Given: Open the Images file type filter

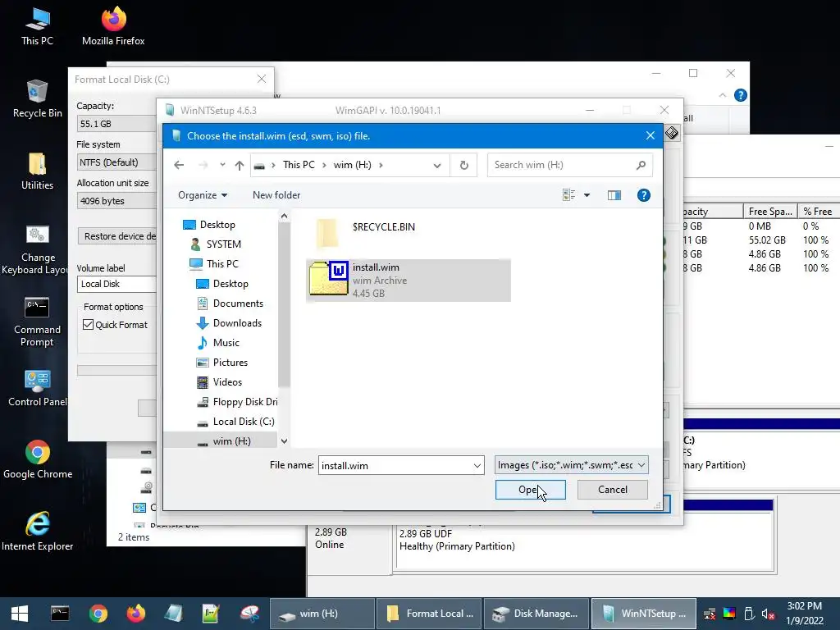Looking at the screenshot, I should pyautogui.click(x=571, y=465).
